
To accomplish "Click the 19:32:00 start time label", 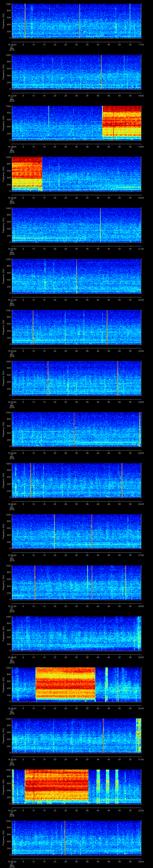I will click(x=12, y=862).
